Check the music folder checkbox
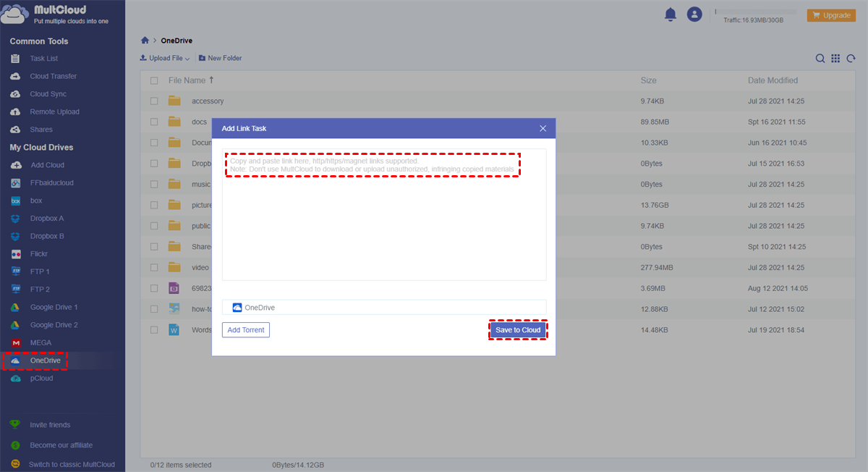Image resolution: width=868 pixels, height=472 pixels. [x=153, y=185]
